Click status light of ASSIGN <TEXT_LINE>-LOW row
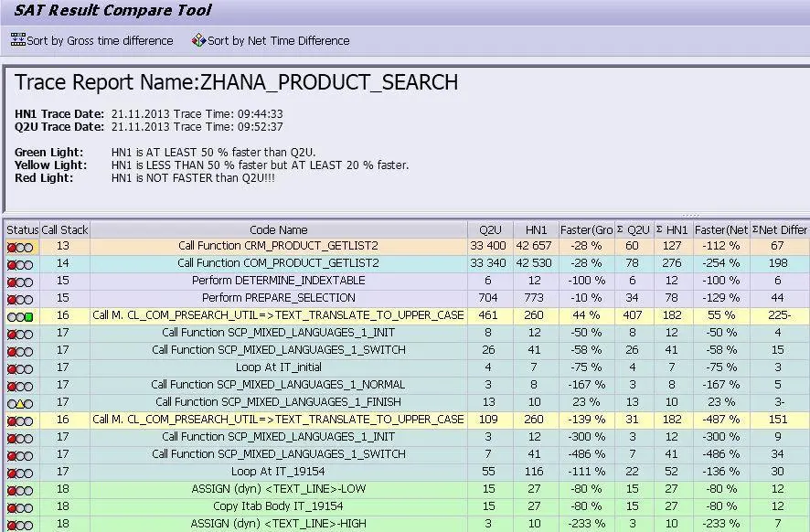The image size is (810, 532). click(x=19, y=491)
